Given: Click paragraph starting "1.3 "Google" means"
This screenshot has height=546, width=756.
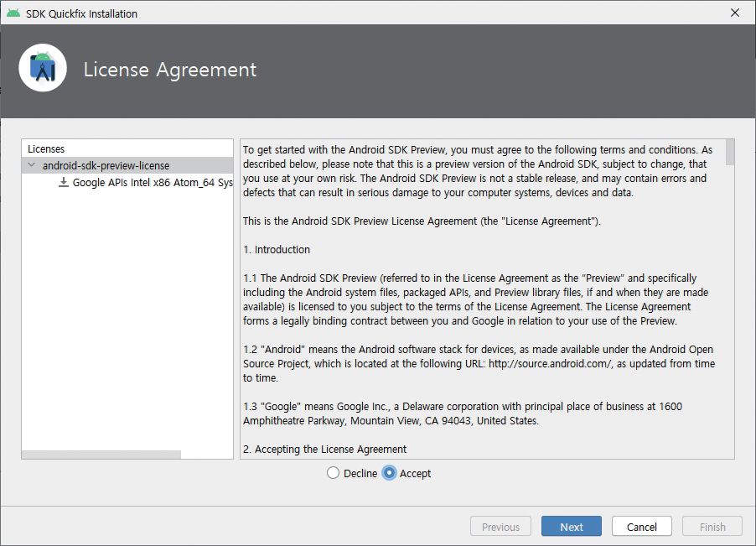Looking at the screenshot, I should point(463,413).
